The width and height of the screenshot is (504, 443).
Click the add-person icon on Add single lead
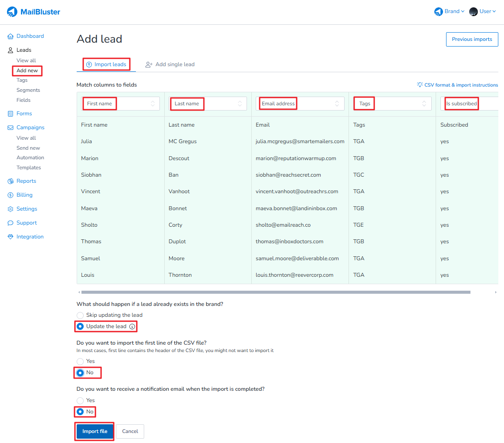pyautogui.click(x=149, y=64)
